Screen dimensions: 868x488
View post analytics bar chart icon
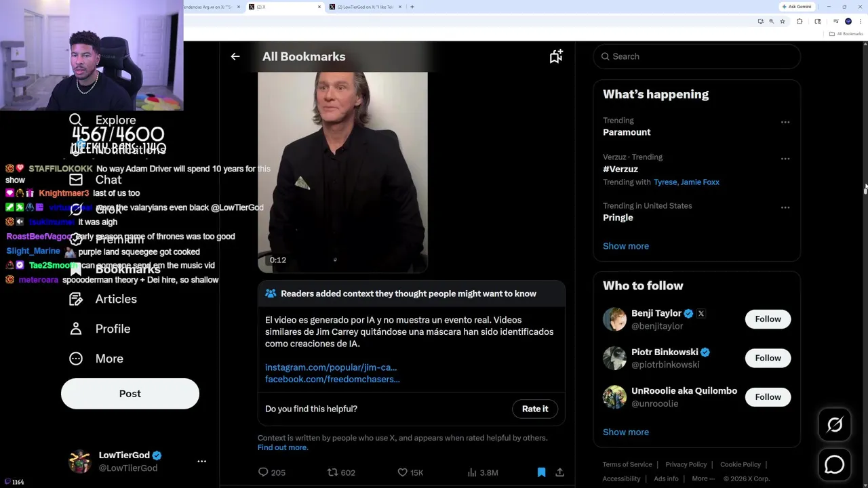(x=472, y=472)
